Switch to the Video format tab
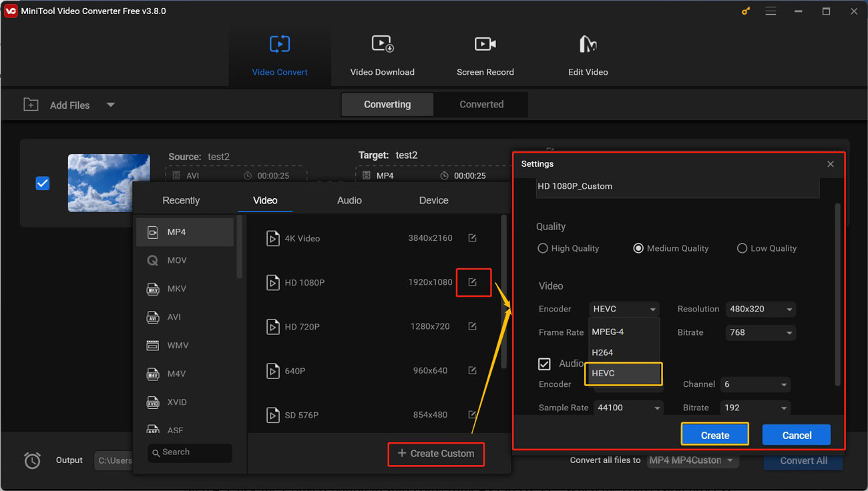Viewport: 868px width, 491px height. 265,200
